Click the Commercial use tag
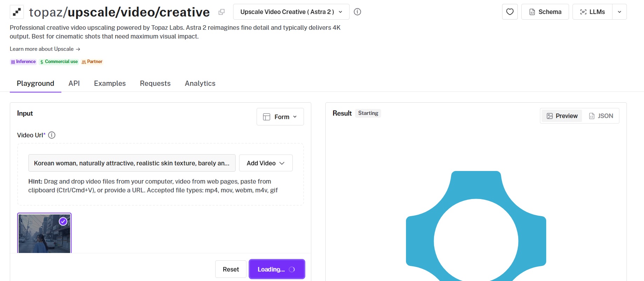644x281 pixels. [59, 62]
